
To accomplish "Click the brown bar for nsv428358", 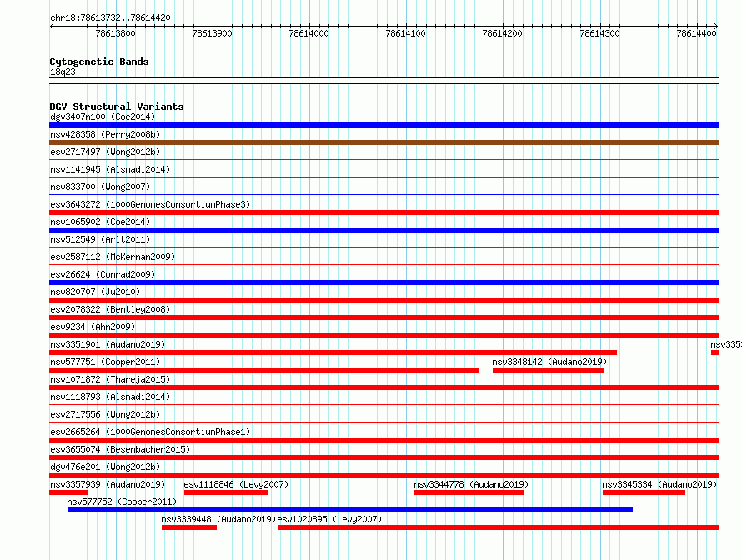I will (384, 142).
